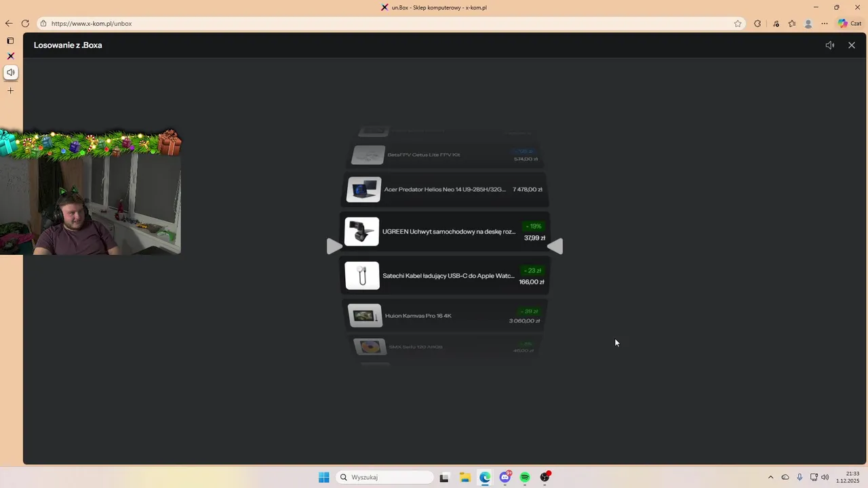Open the tab actions menu in sidebar
Image resolution: width=868 pixels, height=488 pixels.
pos(10,41)
